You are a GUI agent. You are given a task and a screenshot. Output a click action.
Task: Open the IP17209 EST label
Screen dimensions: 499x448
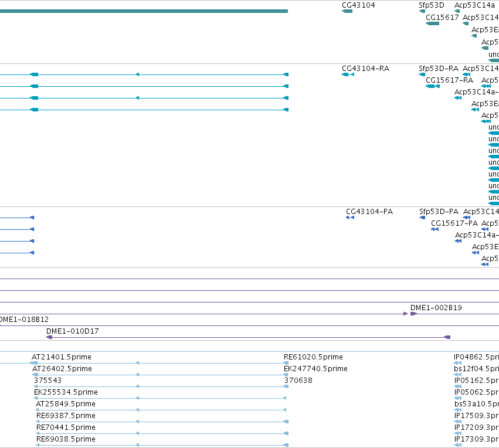click(x=477, y=427)
